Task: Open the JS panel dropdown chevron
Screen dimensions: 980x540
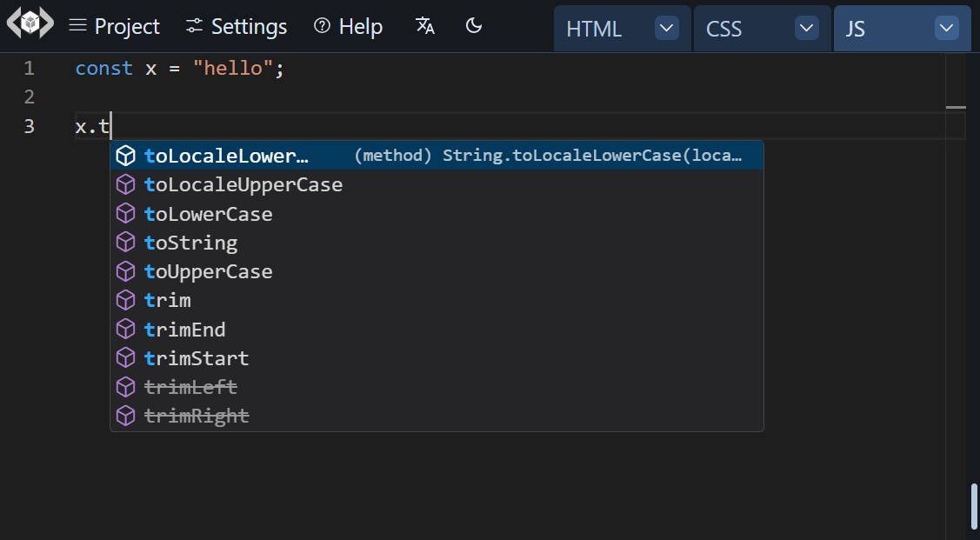Action: (x=945, y=27)
